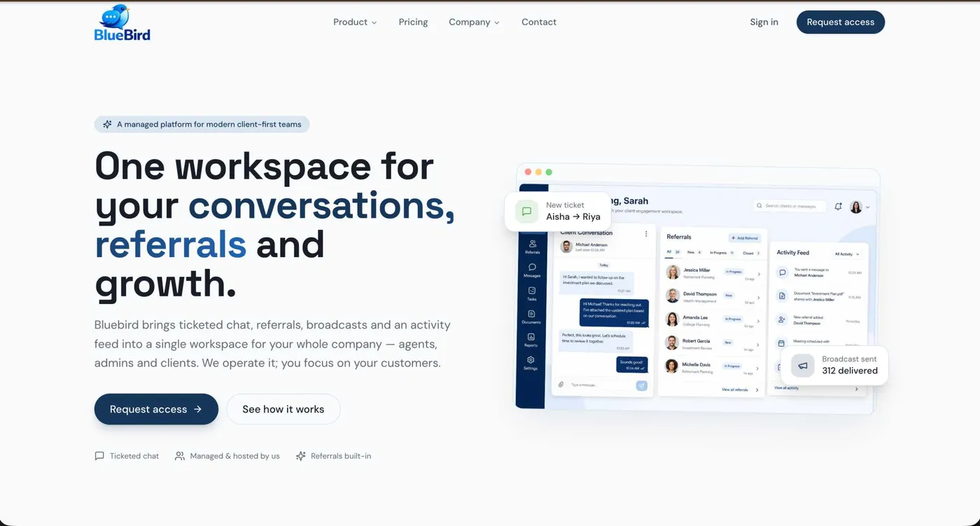980x526 pixels.
Task: Switch to the New referrals tab
Action: [x=694, y=252]
